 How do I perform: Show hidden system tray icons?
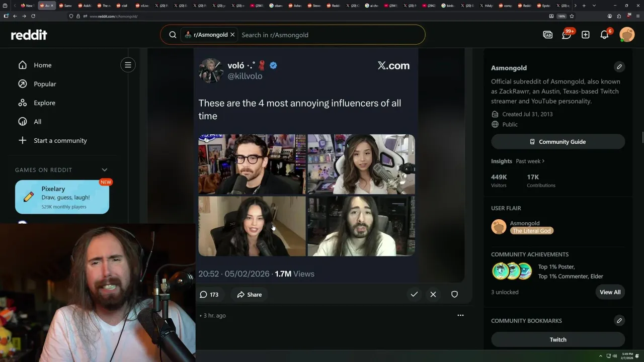point(600,356)
